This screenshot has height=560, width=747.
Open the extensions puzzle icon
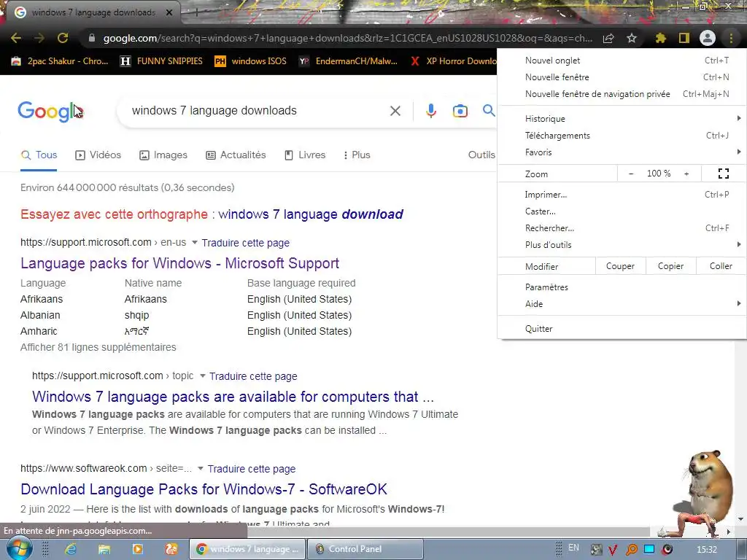(x=661, y=38)
